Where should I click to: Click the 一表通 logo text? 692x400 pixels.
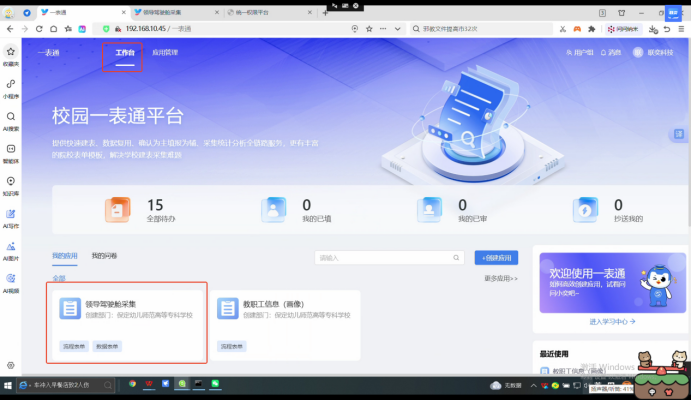click(x=49, y=53)
